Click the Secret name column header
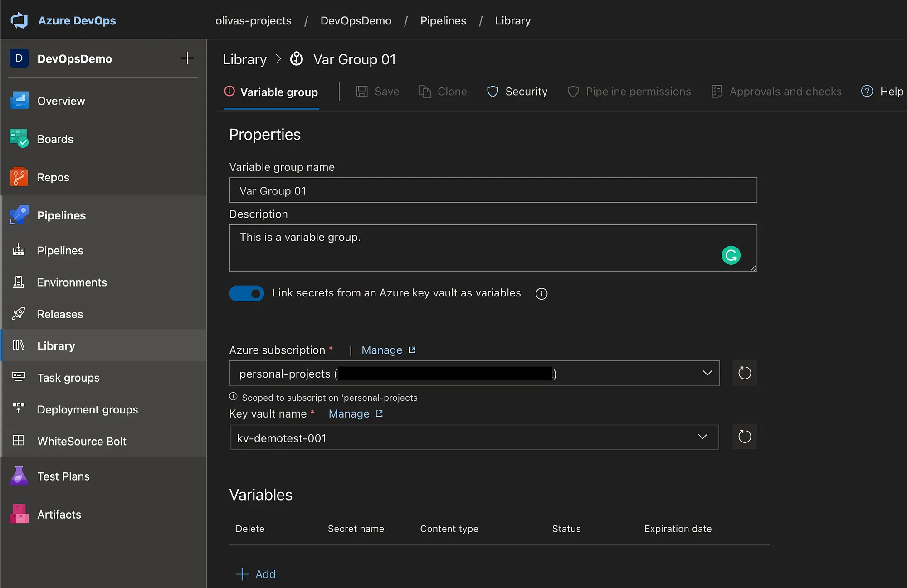 pyautogui.click(x=356, y=529)
